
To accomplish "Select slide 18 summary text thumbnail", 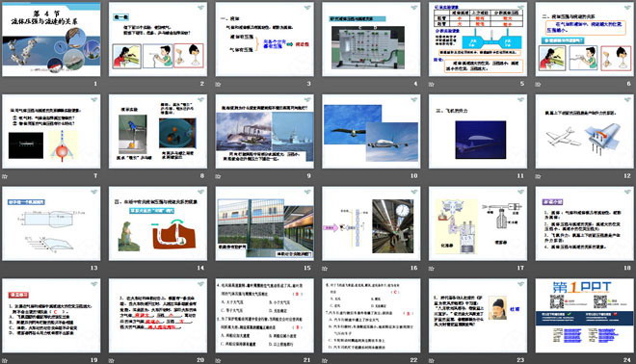I will [585, 223].
